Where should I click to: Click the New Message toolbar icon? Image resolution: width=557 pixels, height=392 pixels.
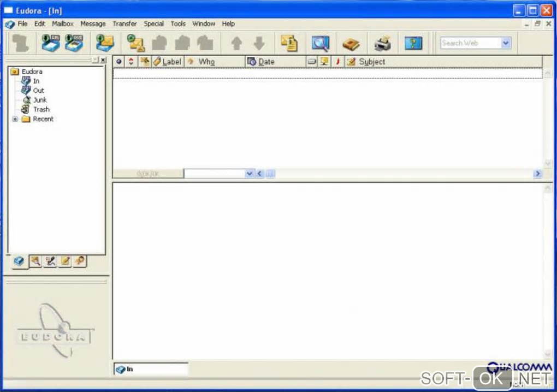tap(135, 43)
